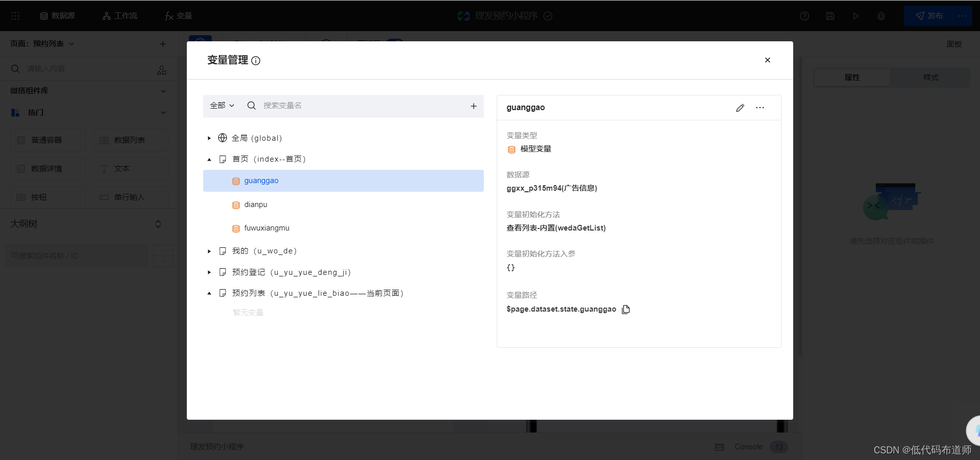Click the page icon beside 首页
This screenshot has width=980, height=460.
coord(223,159)
